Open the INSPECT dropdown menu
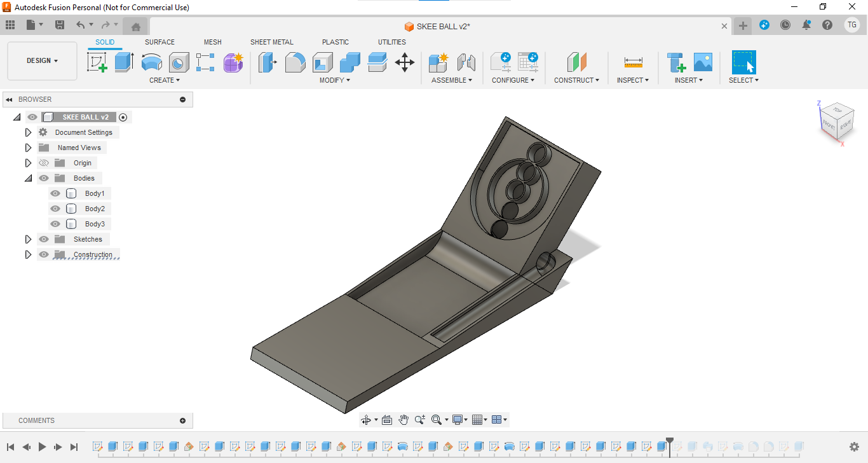The height and width of the screenshot is (463, 868). [633, 80]
